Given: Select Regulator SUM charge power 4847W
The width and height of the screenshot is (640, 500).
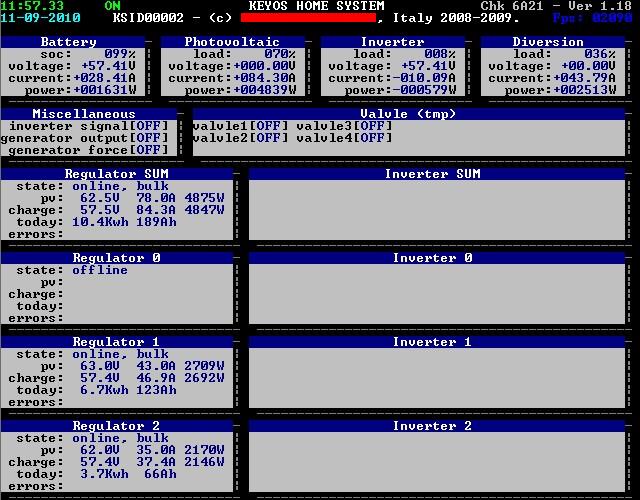Looking at the screenshot, I should click(204, 210).
